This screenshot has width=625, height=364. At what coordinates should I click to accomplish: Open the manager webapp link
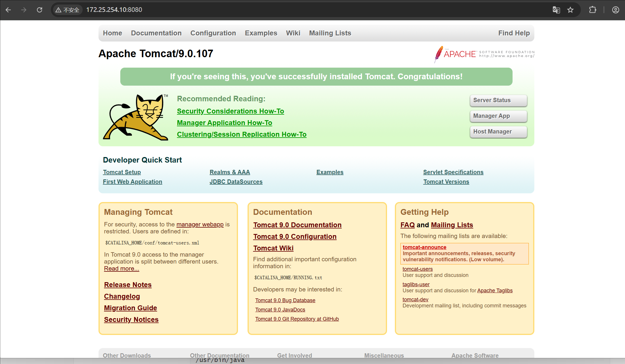pos(200,224)
